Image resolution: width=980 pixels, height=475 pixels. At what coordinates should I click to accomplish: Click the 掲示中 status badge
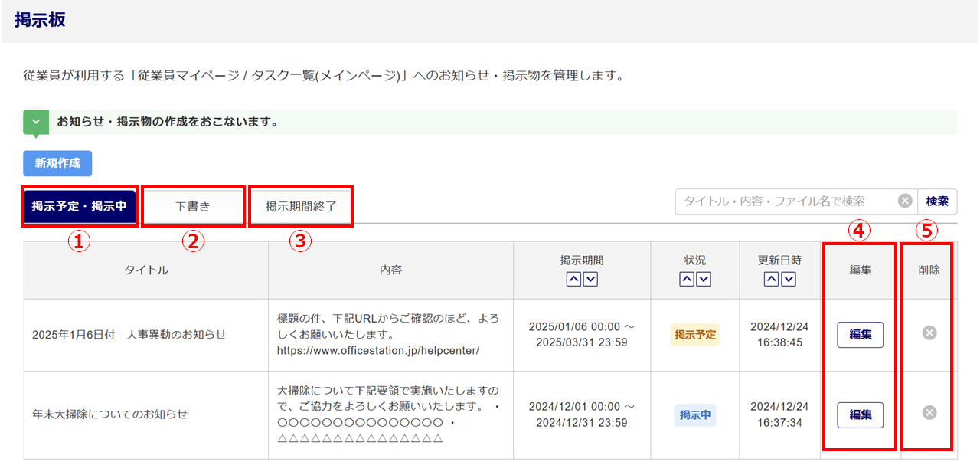[695, 414]
